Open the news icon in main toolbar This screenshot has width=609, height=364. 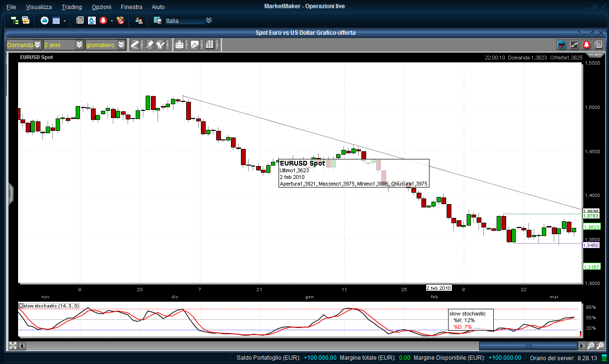tap(80, 20)
